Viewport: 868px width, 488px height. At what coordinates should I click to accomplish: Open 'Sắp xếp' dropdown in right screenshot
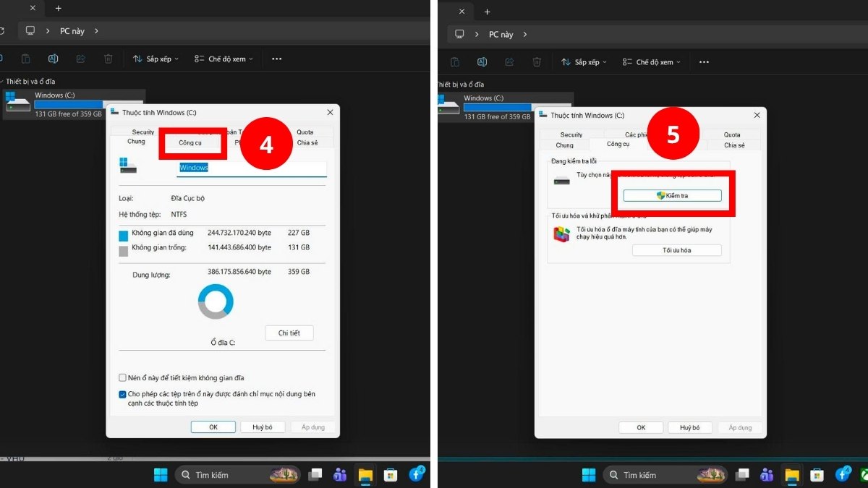[x=584, y=62]
